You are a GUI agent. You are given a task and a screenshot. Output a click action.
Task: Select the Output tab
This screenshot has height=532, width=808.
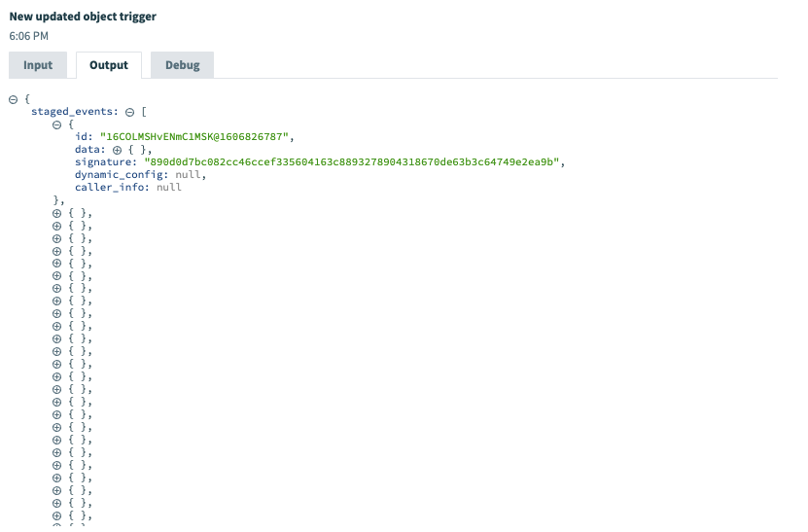109,65
